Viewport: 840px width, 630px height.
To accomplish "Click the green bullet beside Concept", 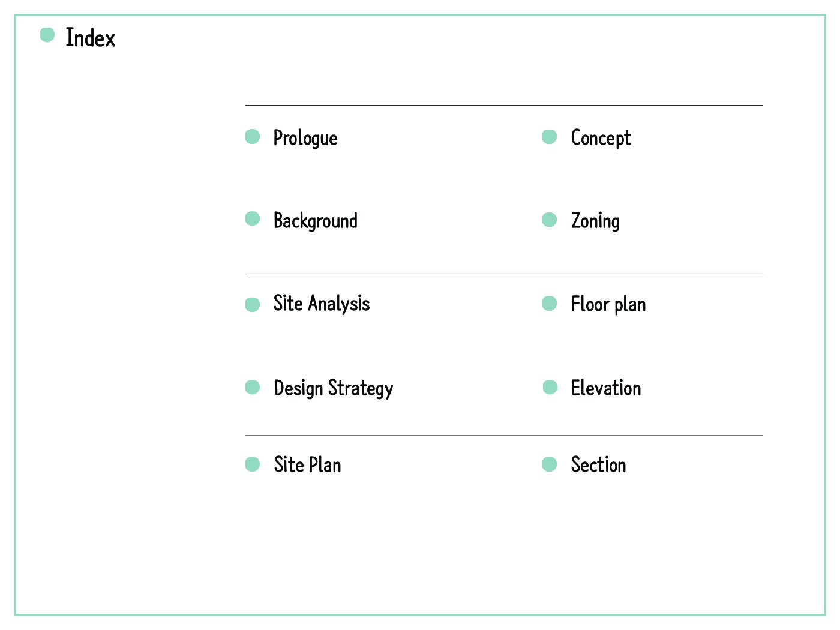I will coord(550,137).
